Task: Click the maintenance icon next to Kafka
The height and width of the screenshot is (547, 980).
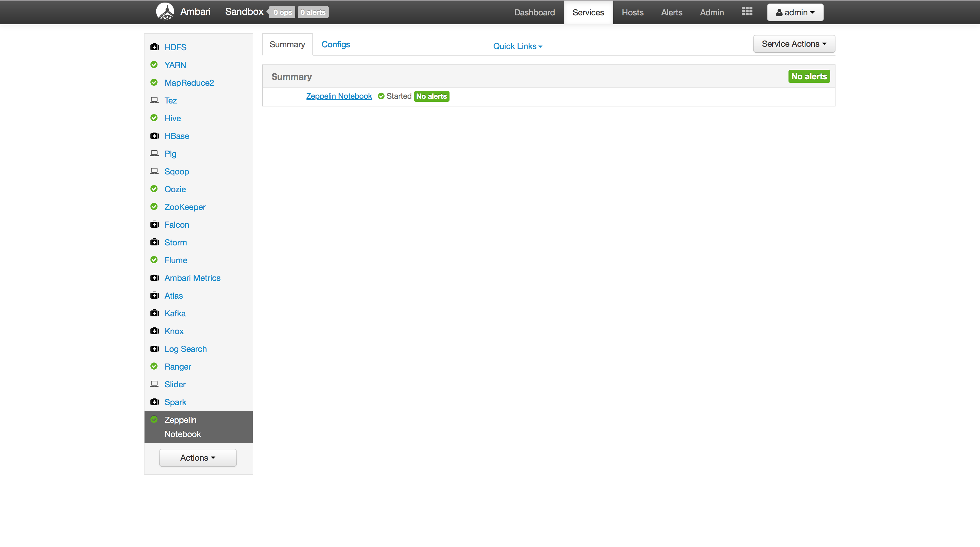Action: tap(154, 313)
